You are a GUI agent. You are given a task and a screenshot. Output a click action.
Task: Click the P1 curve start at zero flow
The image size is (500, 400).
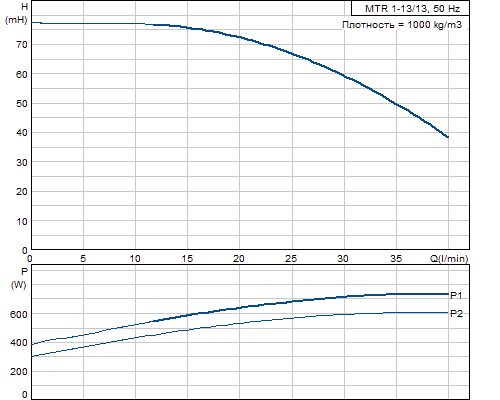point(32,344)
